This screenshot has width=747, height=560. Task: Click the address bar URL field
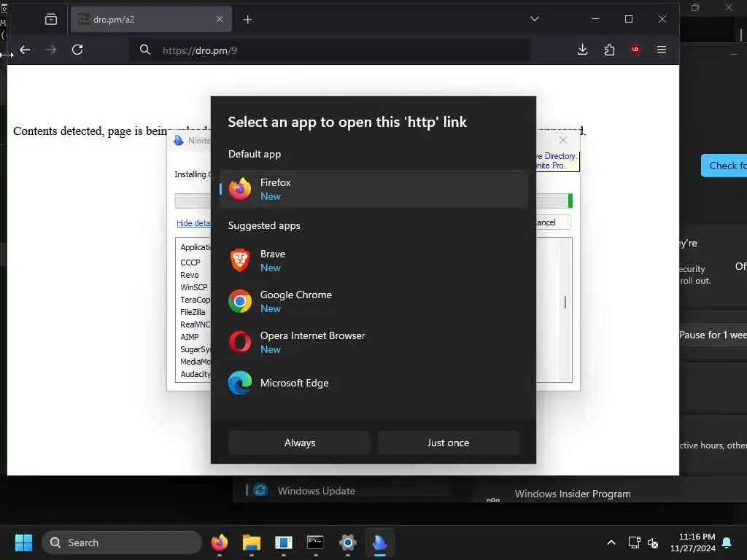[x=330, y=50]
